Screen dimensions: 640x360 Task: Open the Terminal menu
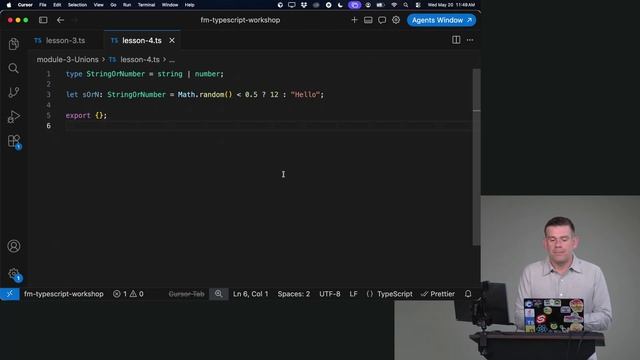click(x=146, y=5)
